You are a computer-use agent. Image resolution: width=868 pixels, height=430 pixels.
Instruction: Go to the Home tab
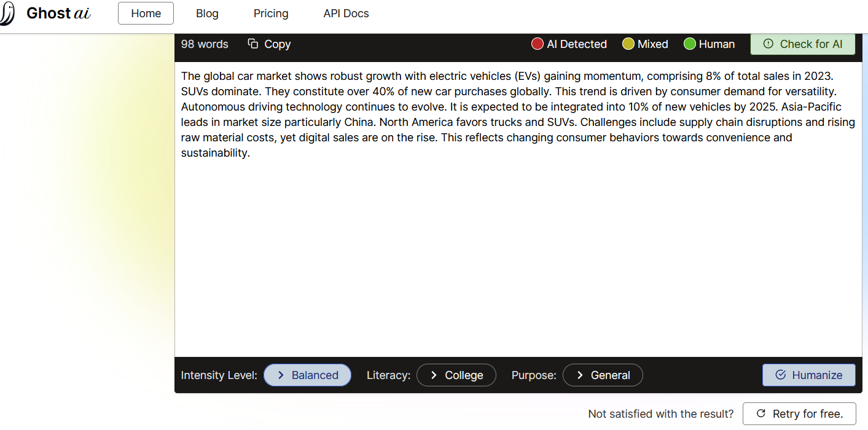146,14
